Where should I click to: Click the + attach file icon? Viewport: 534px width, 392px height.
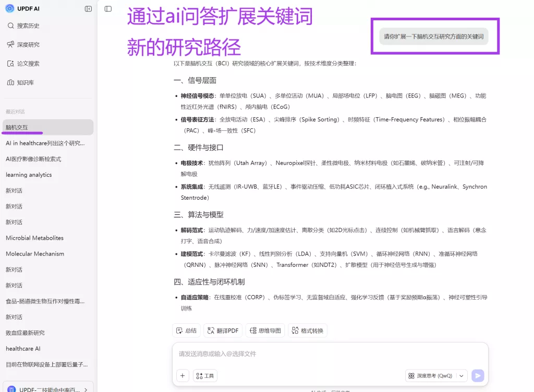coord(182,375)
